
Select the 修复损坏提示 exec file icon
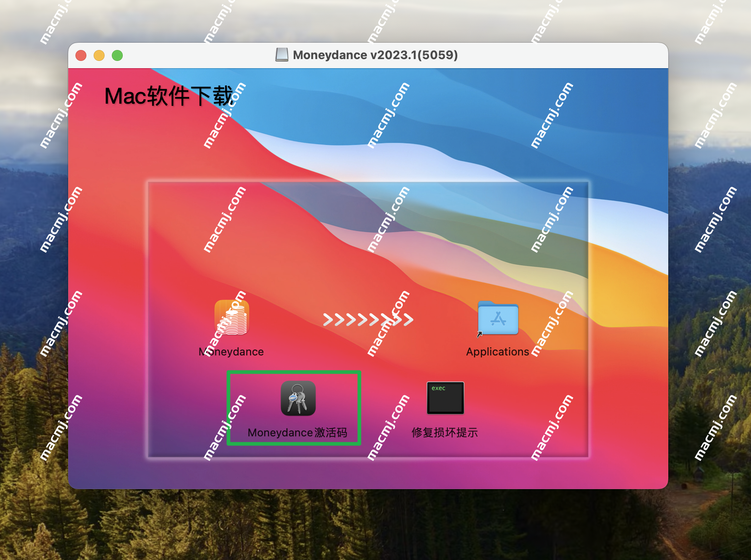click(x=445, y=398)
